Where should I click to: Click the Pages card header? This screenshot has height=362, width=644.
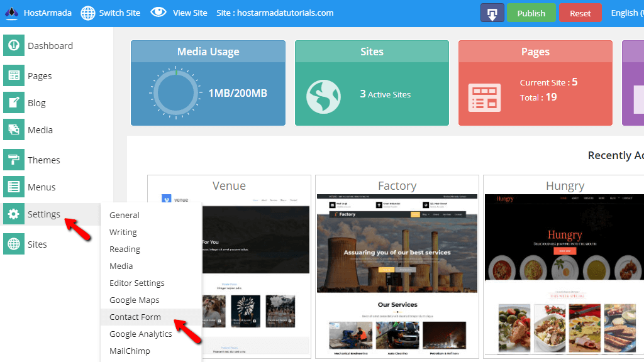tap(535, 52)
